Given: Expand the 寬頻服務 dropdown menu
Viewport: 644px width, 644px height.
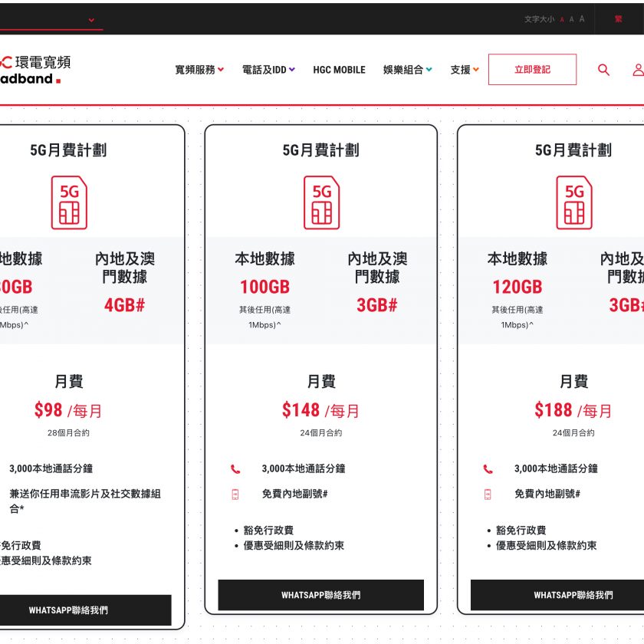Looking at the screenshot, I should (199, 70).
